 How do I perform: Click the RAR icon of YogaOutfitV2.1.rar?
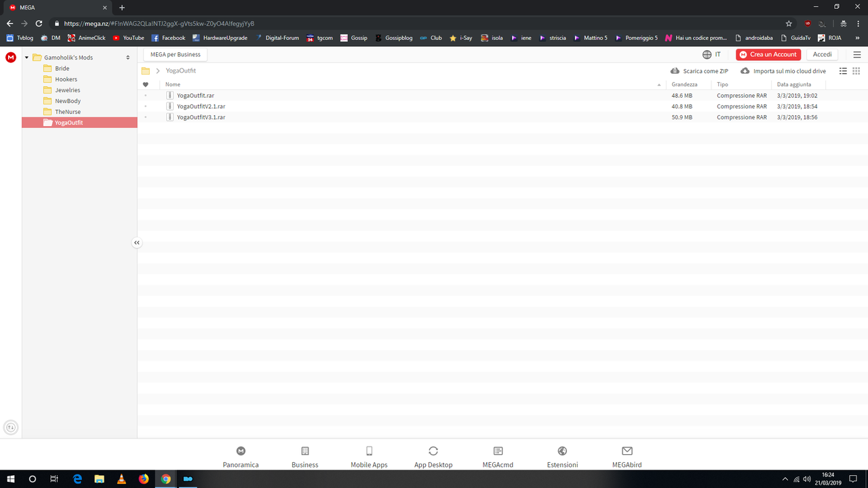pos(170,106)
